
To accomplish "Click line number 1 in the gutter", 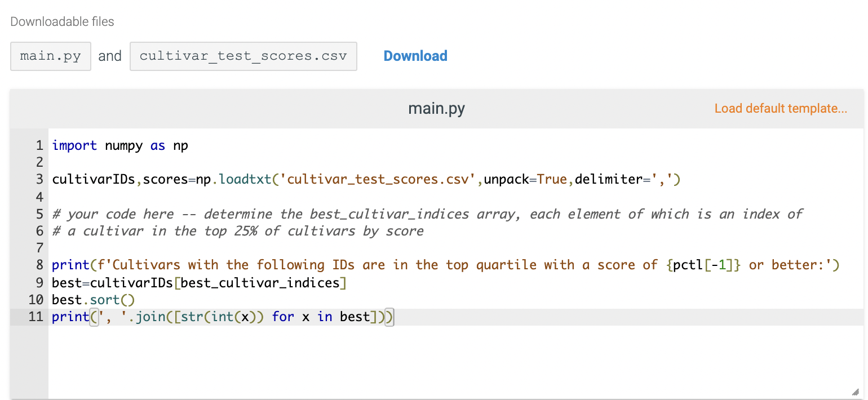I will (39, 145).
